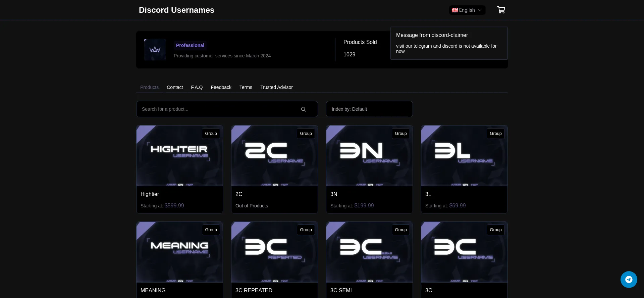Switch to the Contact tab

click(175, 87)
